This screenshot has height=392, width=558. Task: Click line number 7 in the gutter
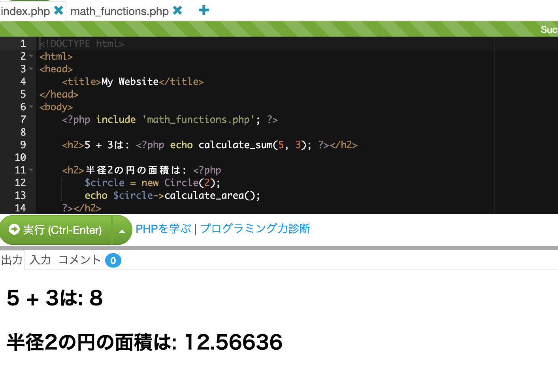coord(23,119)
